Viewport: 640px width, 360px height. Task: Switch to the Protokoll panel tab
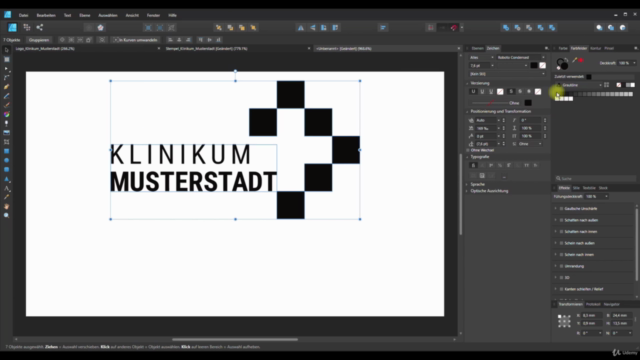[x=593, y=304]
